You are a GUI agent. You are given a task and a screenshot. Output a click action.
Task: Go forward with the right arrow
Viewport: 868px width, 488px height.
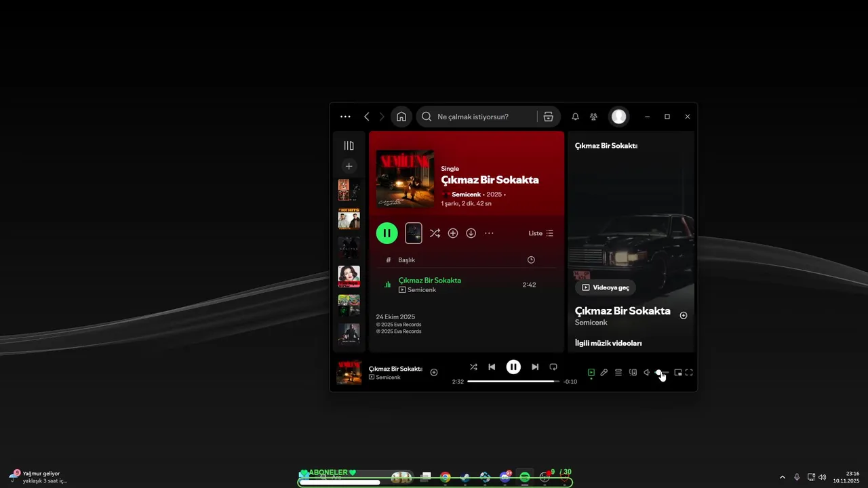382,117
